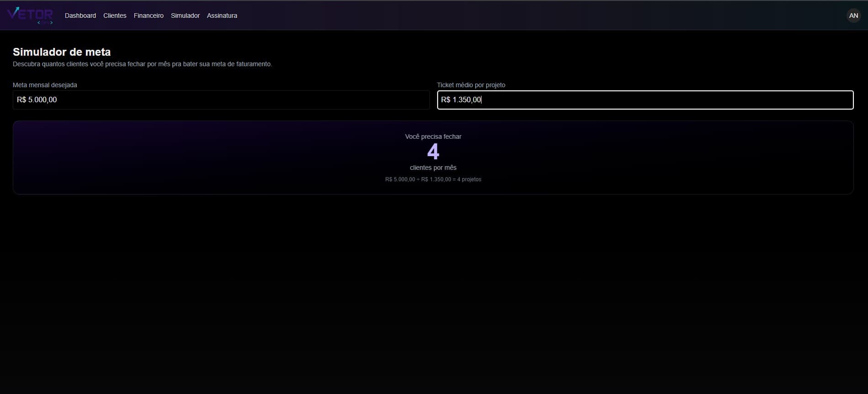Select the Simulador nav item

[x=185, y=16]
